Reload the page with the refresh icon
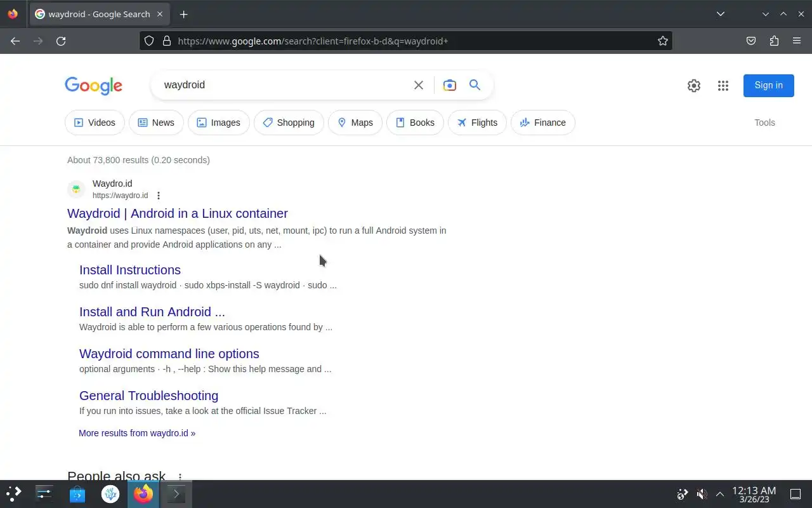The height and width of the screenshot is (508, 812). [61, 41]
